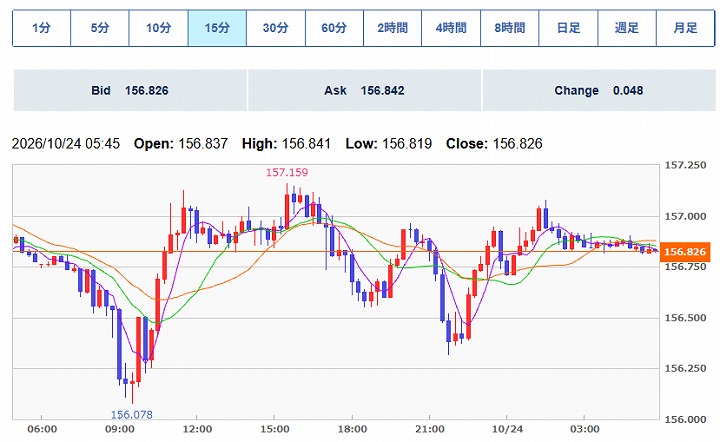Select the 8時間 timeframe tab
This screenshot has width=720, height=442.
click(510, 28)
